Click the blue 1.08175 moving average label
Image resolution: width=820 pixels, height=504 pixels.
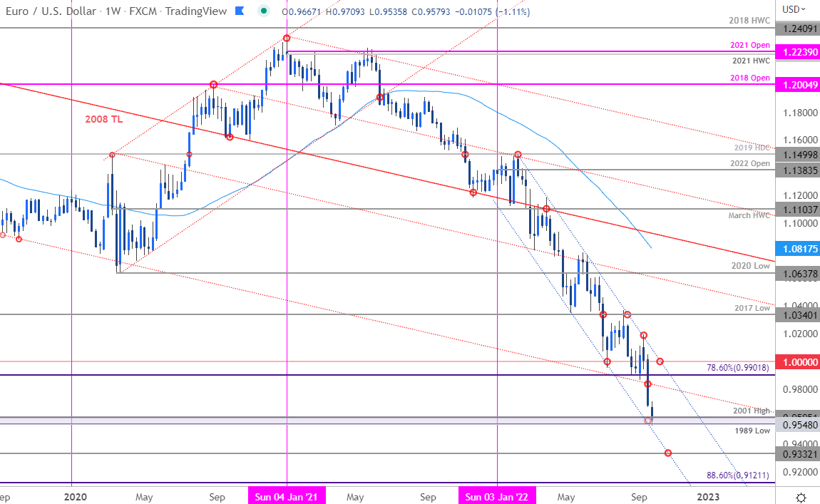tap(797, 249)
